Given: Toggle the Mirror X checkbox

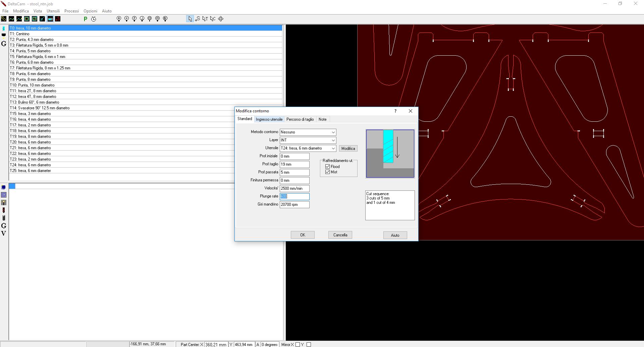Looking at the screenshot, I should click(x=298, y=344).
